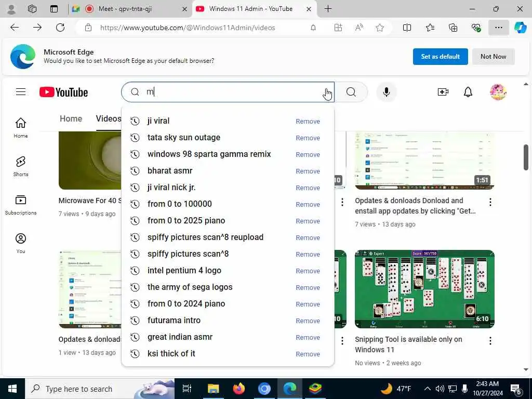Open the You section in sidebar
Viewport: 532px width, 399px height.
click(21, 243)
